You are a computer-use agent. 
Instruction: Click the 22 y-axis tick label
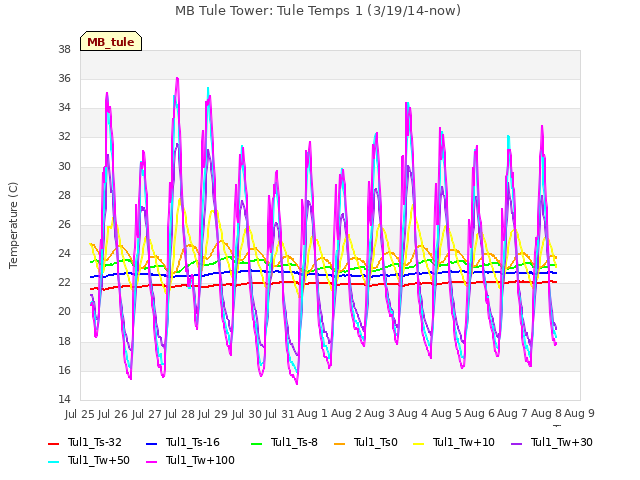tap(64, 282)
